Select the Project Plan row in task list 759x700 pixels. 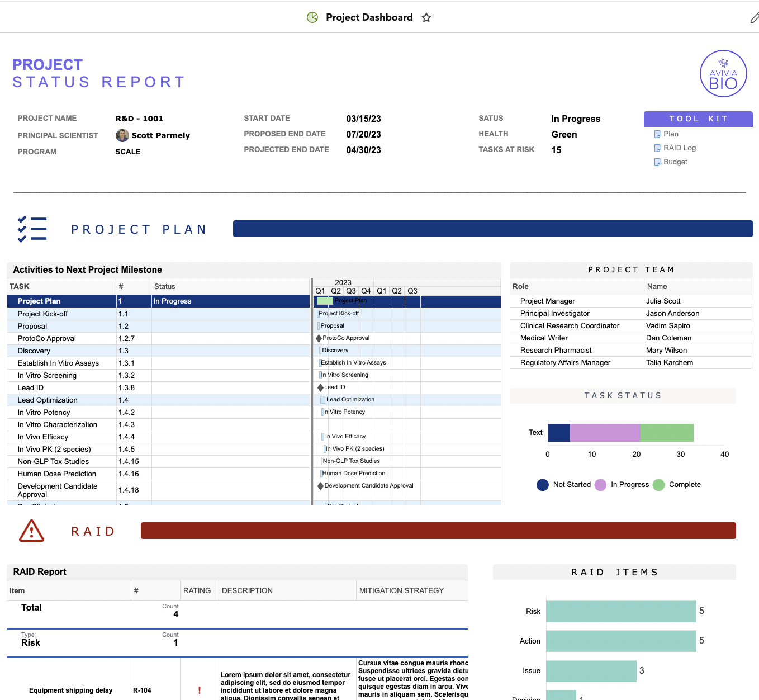[39, 301]
